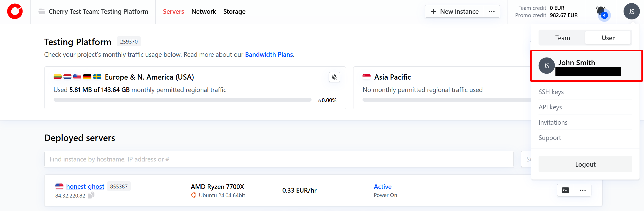Screen dimensions: 644x211
Task: Click the Europe traffic usage progress bar
Action: (x=182, y=100)
